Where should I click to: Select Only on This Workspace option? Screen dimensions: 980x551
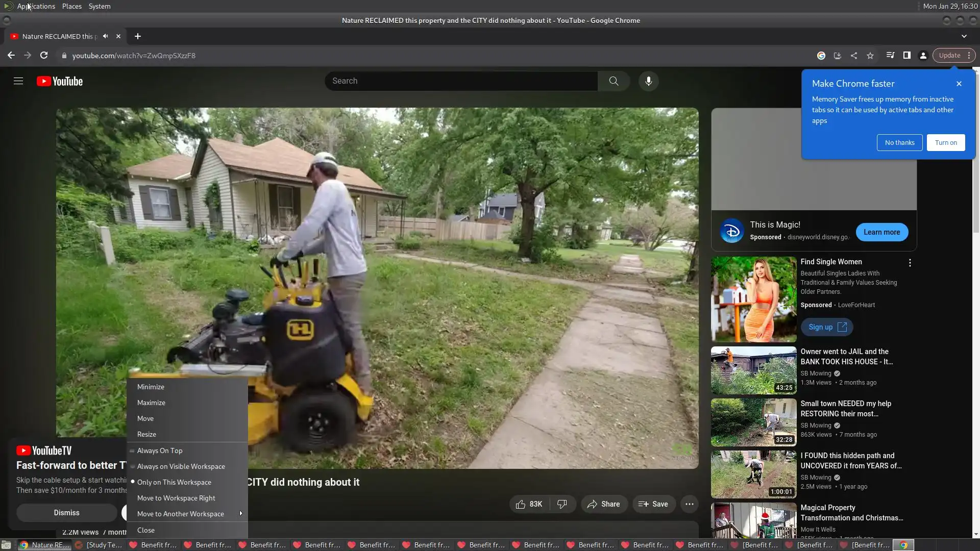pyautogui.click(x=174, y=482)
